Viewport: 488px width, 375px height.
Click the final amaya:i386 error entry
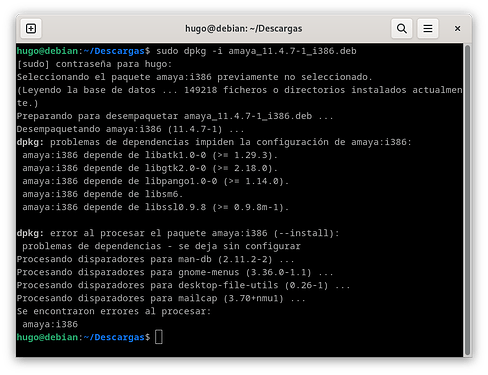(x=50, y=324)
